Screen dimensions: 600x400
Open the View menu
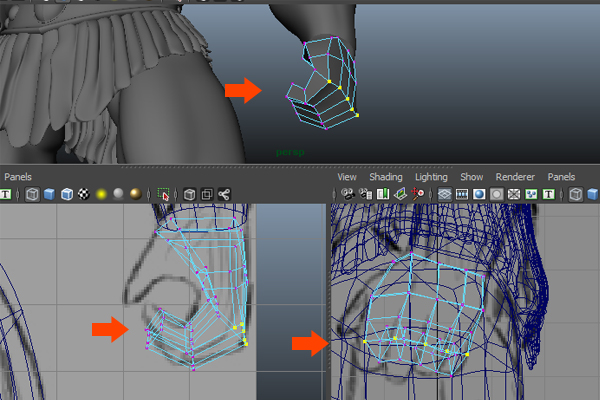click(x=347, y=177)
